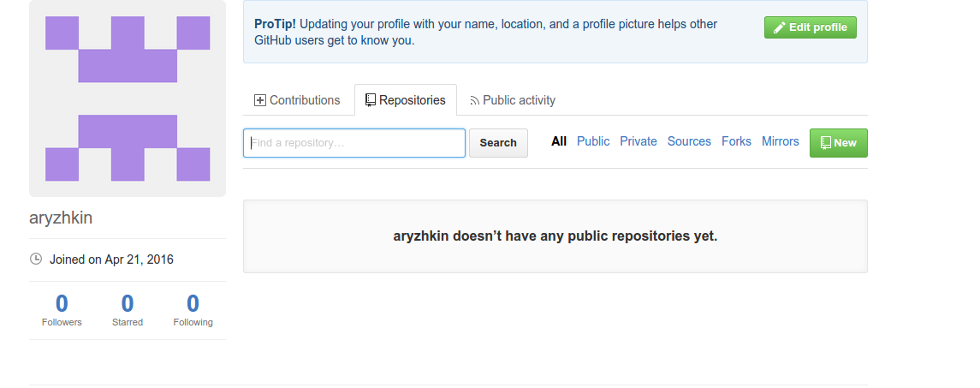The height and width of the screenshot is (388, 980).
Task: Open the purple identicon avatar image
Action: click(128, 98)
